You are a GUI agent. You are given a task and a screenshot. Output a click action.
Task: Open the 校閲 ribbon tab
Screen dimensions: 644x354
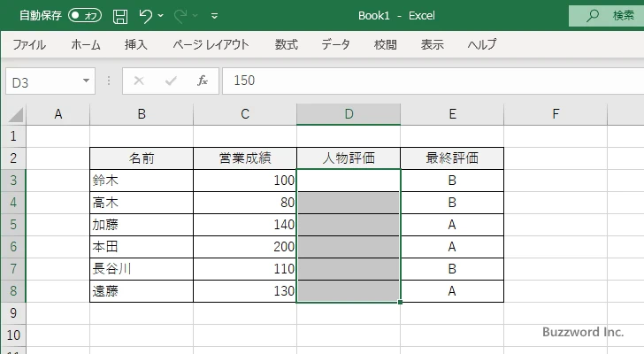pyautogui.click(x=386, y=44)
